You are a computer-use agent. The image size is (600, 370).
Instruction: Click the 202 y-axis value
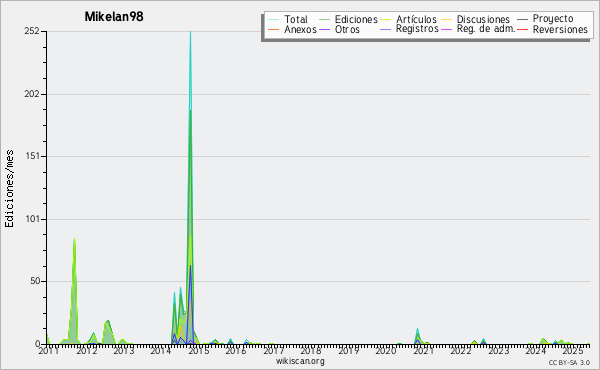[x=32, y=94]
